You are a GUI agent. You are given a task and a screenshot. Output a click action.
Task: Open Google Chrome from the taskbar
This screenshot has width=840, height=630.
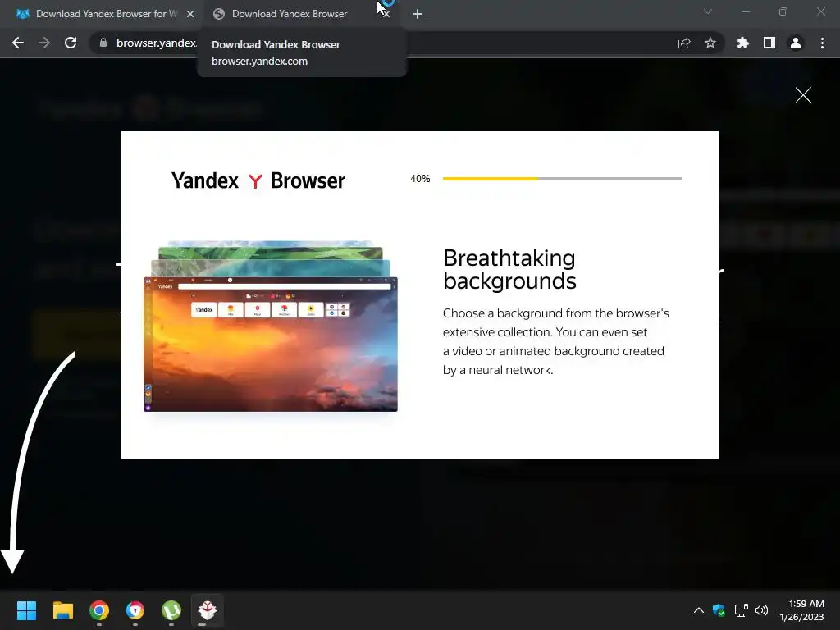(99, 609)
